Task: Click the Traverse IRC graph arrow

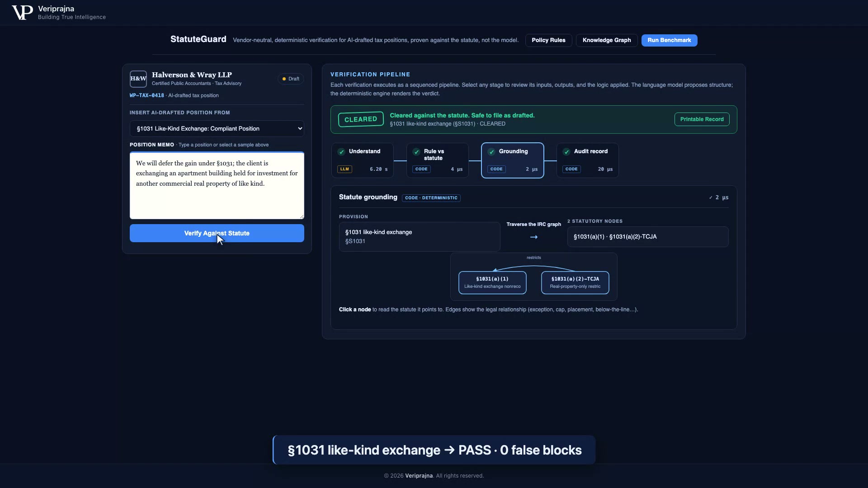Action: (x=534, y=237)
